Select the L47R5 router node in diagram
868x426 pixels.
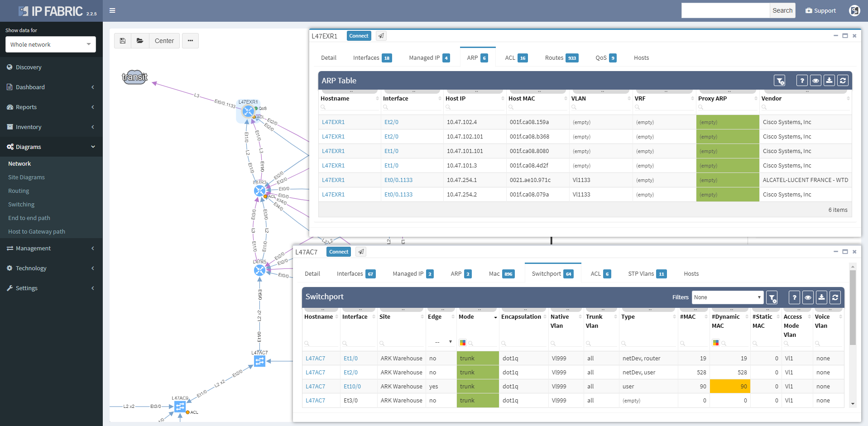pyautogui.click(x=259, y=270)
